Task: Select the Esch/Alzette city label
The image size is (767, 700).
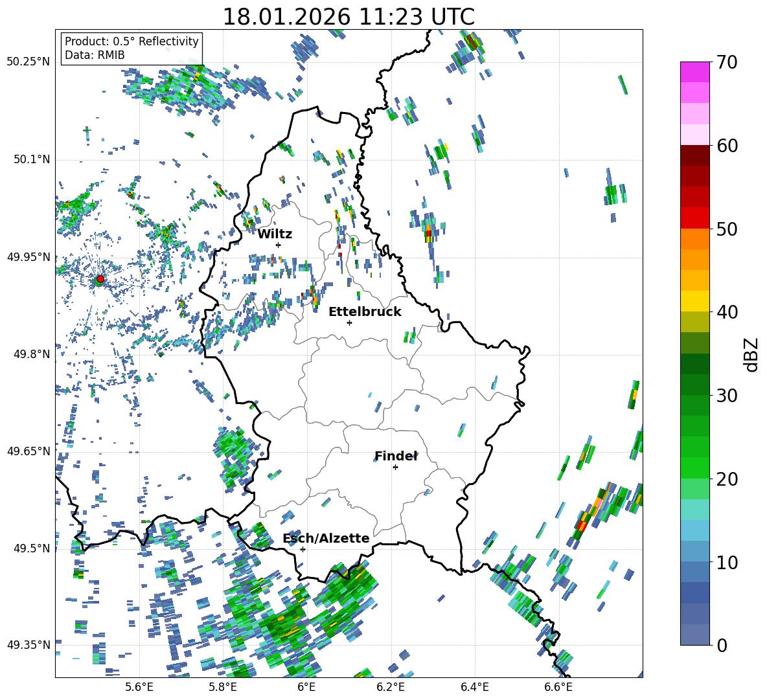Action: 326,538
